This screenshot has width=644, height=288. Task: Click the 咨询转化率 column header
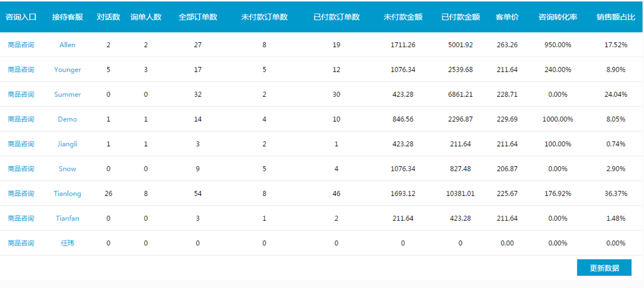coord(558,17)
